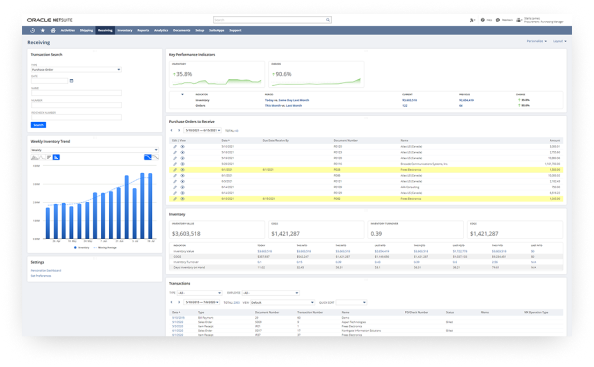Open the Activities menu

tap(68, 30)
